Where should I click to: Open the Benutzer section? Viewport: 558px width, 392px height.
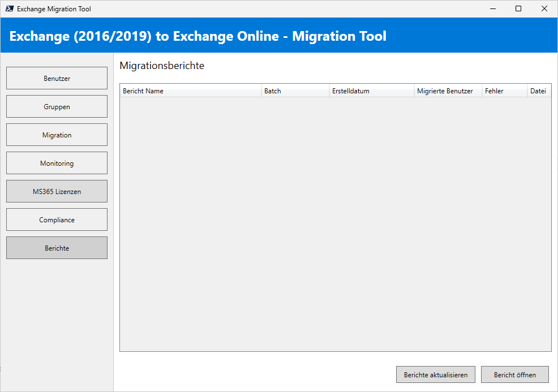click(x=57, y=78)
